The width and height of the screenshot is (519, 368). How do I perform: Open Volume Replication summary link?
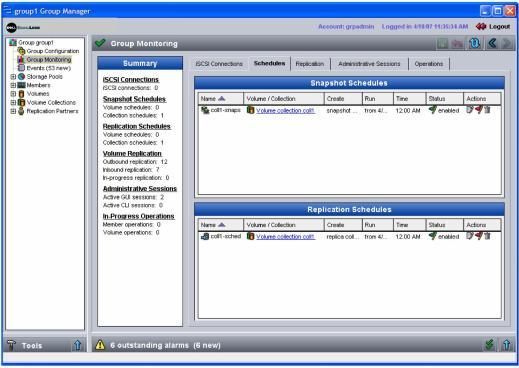click(132, 153)
